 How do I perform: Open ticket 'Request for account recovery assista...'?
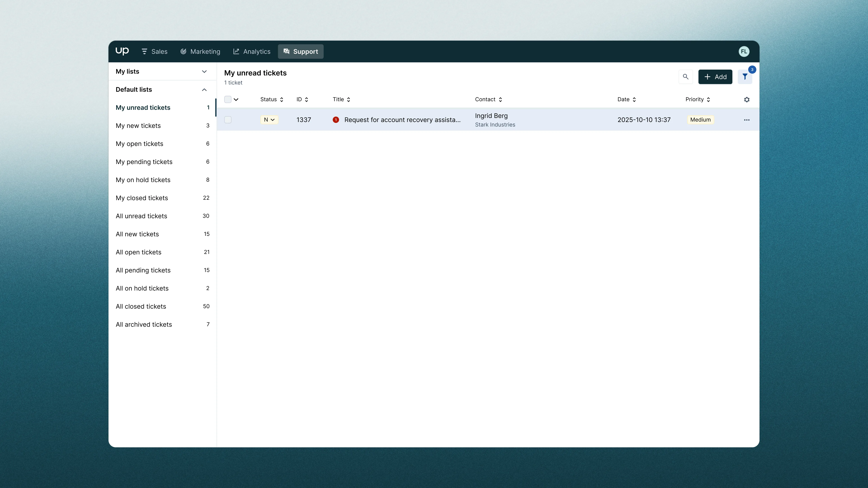pos(402,120)
